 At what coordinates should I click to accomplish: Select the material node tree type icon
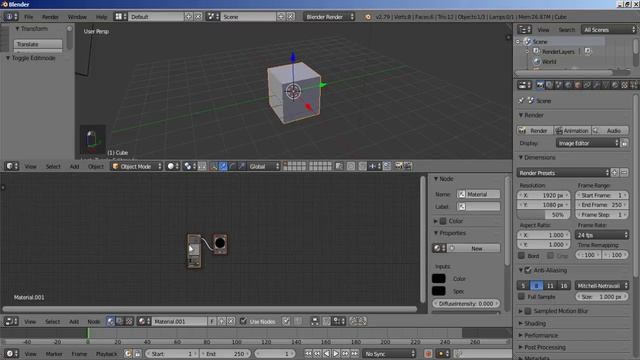tap(110, 321)
